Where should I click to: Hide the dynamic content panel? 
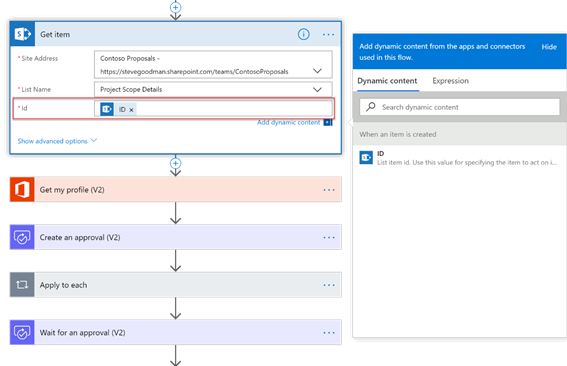pos(549,47)
